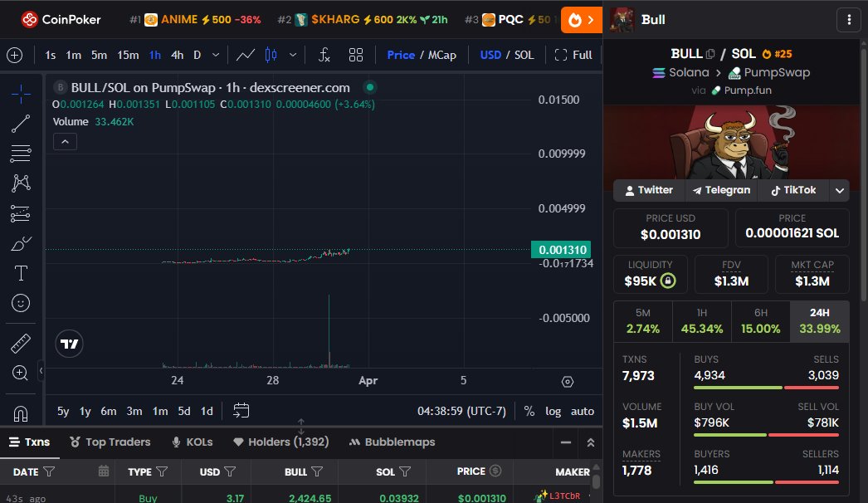Image resolution: width=868 pixels, height=503 pixels.
Task: Open the Top Traders tab
Action: (110, 442)
